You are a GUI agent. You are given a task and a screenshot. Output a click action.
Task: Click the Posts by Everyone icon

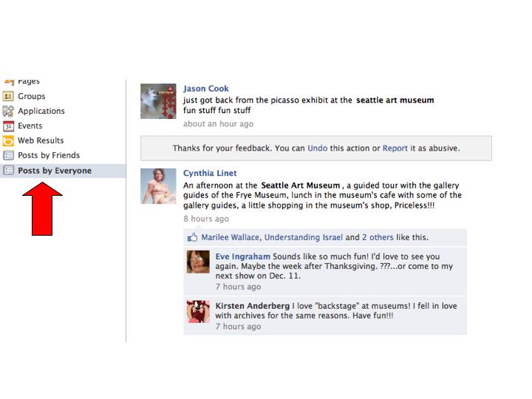point(8,171)
